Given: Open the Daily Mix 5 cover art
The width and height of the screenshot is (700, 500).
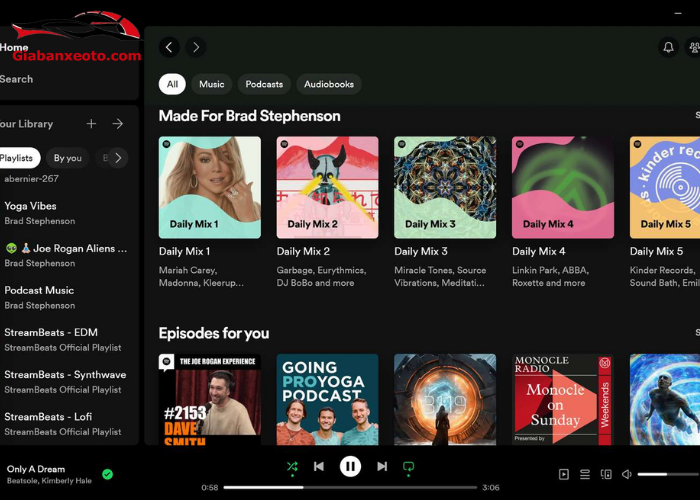Looking at the screenshot, I should tap(665, 188).
